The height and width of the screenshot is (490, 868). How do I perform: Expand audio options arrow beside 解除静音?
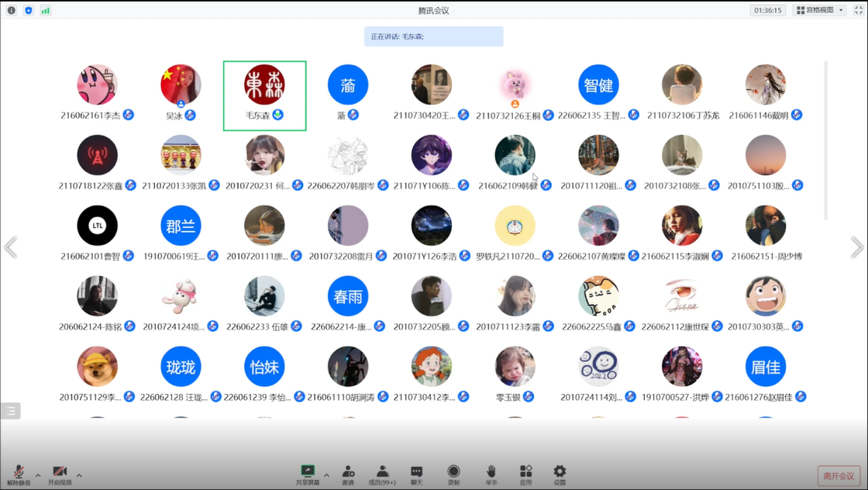pos(38,475)
